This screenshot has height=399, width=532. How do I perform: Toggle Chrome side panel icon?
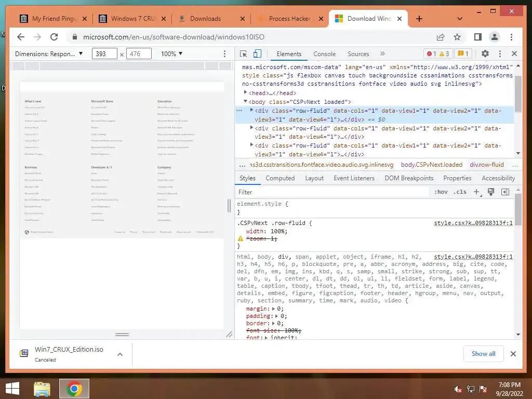478,37
